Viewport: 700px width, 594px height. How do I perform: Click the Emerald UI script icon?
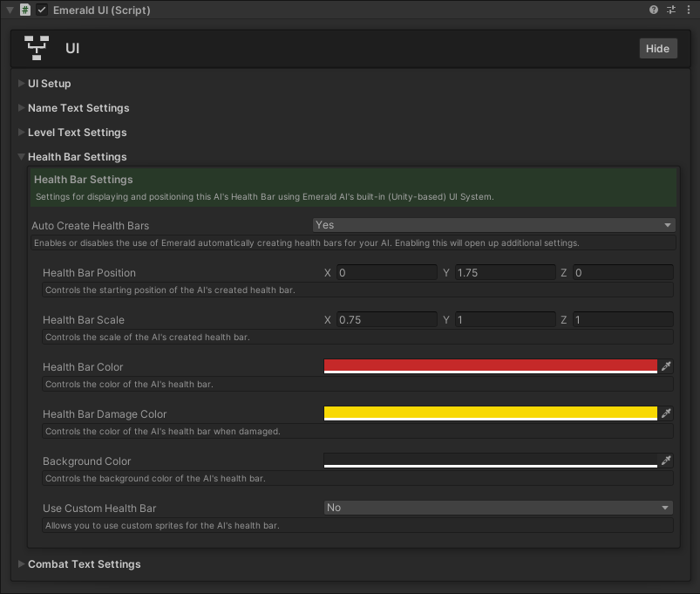pyautogui.click(x=25, y=10)
